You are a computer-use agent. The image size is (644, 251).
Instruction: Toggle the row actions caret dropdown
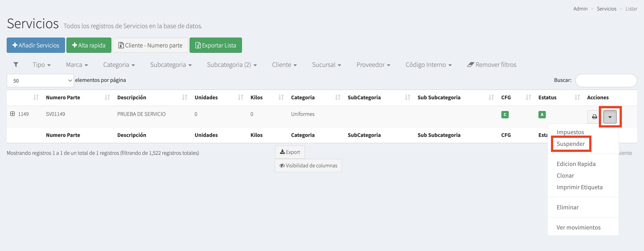pyautogui.click(x=610, y=117)
